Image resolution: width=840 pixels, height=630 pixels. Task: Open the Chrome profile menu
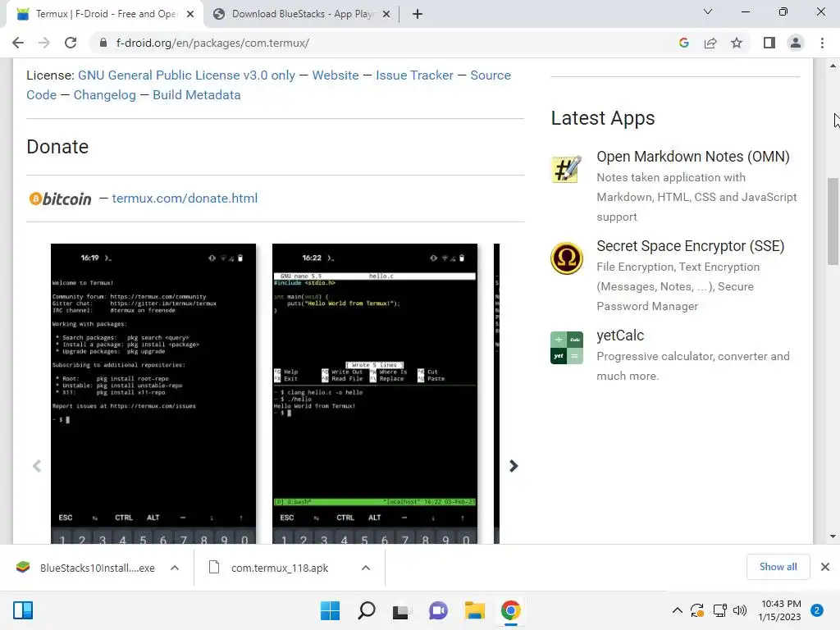click(796, 43)
